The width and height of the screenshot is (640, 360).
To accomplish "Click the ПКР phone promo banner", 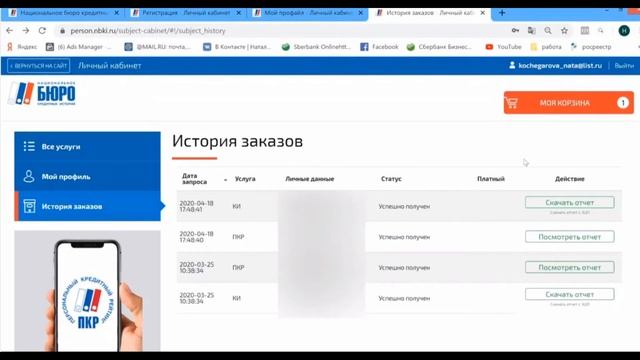I will [x=87, y=291].
